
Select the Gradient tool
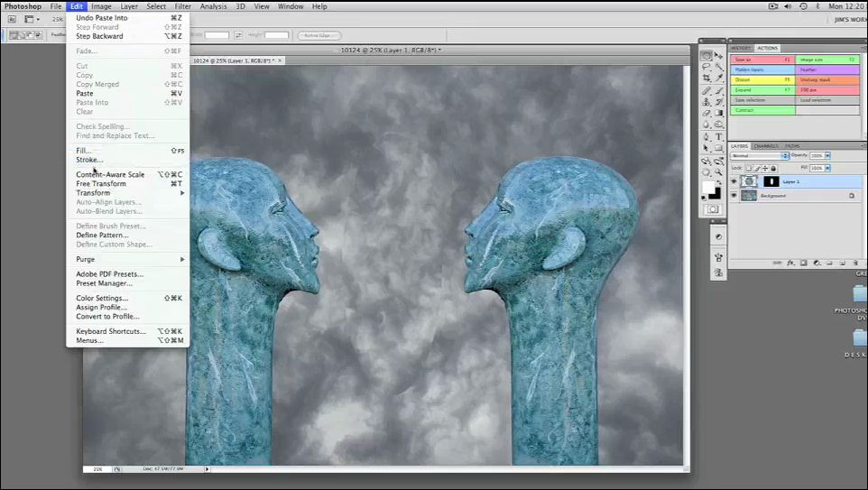coord(719,113)
